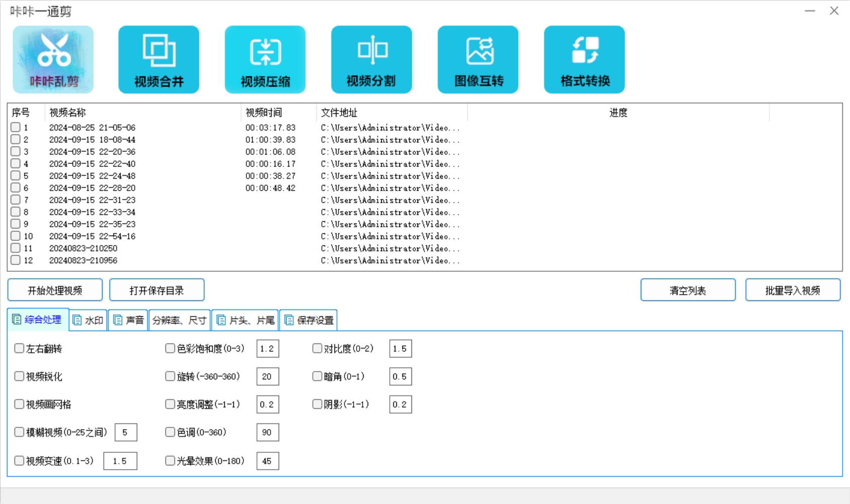Click the blur value field showing 5
The width and height of the screenshot is (850, 504).
[126, 432]
